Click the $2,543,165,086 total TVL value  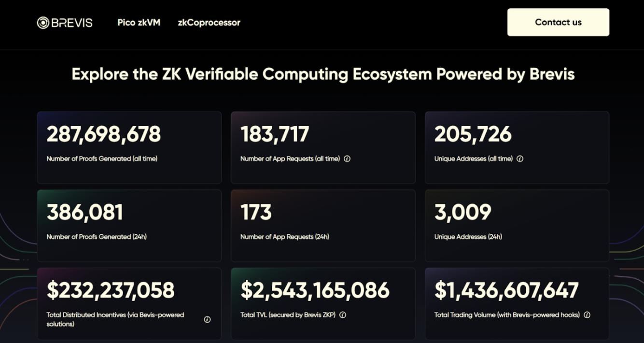(315, 290)
